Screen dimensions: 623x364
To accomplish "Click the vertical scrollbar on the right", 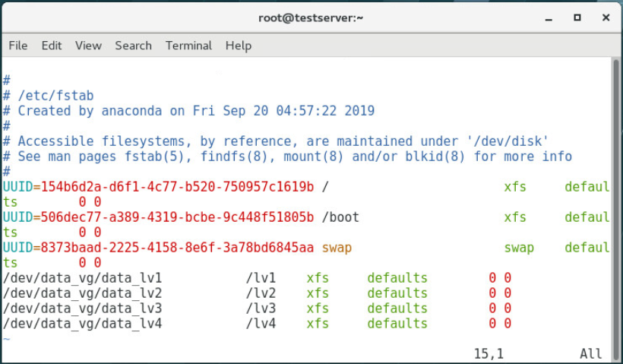I will pos(616,209).
